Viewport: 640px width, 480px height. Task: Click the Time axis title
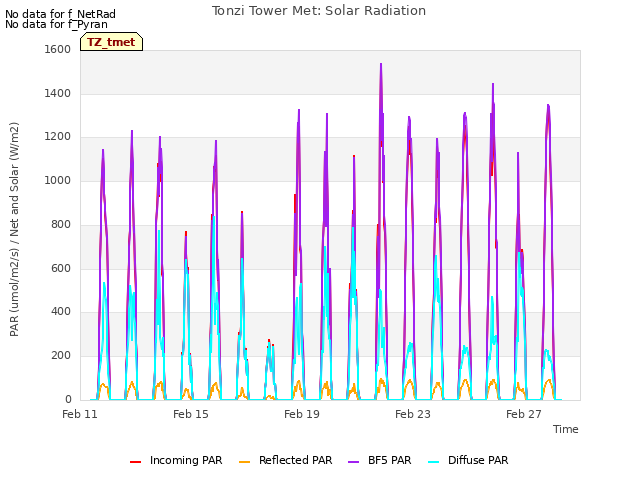pos(566,429)
